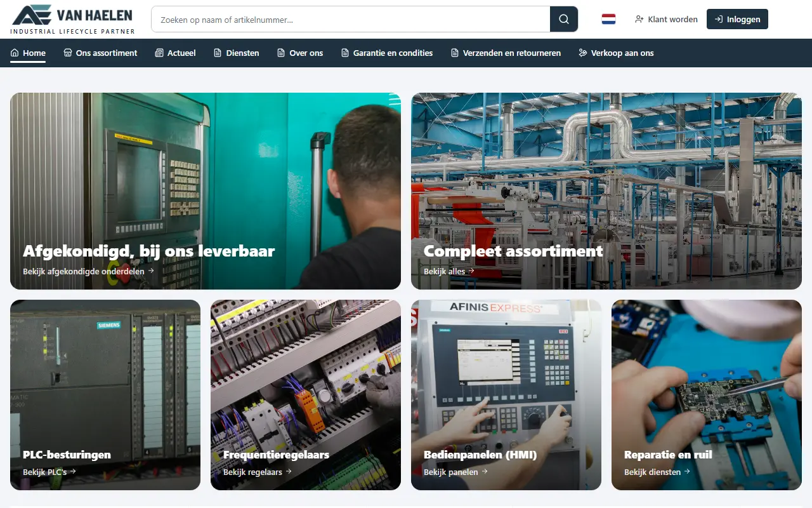Screen dimensions: 812x508
Task: Click the newspaper icon beside Actueel
Action: (x=159, y=53)
